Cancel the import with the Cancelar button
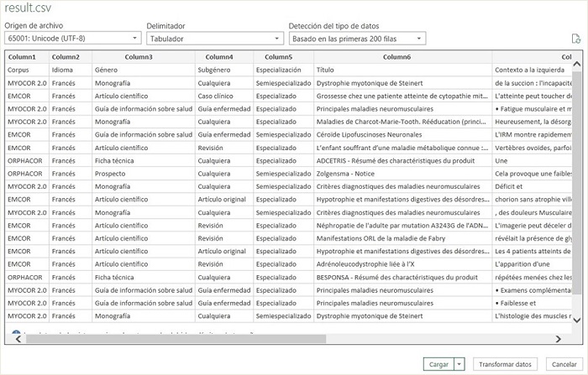Image resolution: width=588 pixels, height=375 pixels. tap(562, 364)
